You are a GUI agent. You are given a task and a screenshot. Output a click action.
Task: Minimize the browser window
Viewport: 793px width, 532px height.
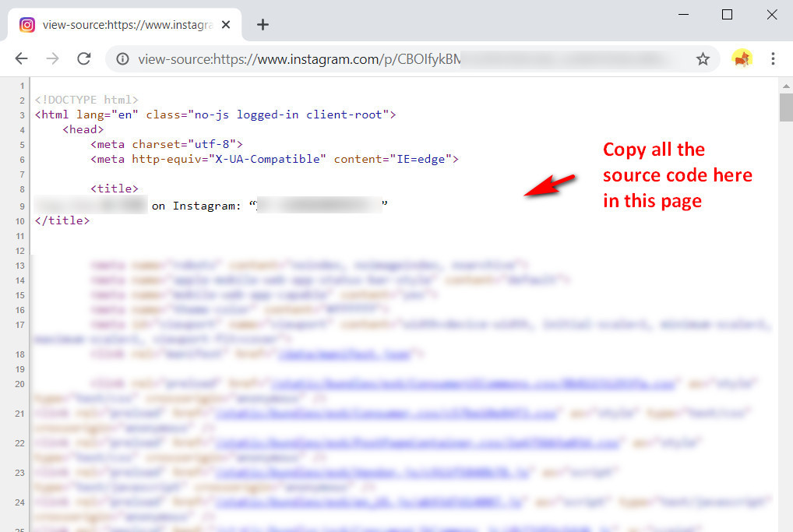[683, 15]
